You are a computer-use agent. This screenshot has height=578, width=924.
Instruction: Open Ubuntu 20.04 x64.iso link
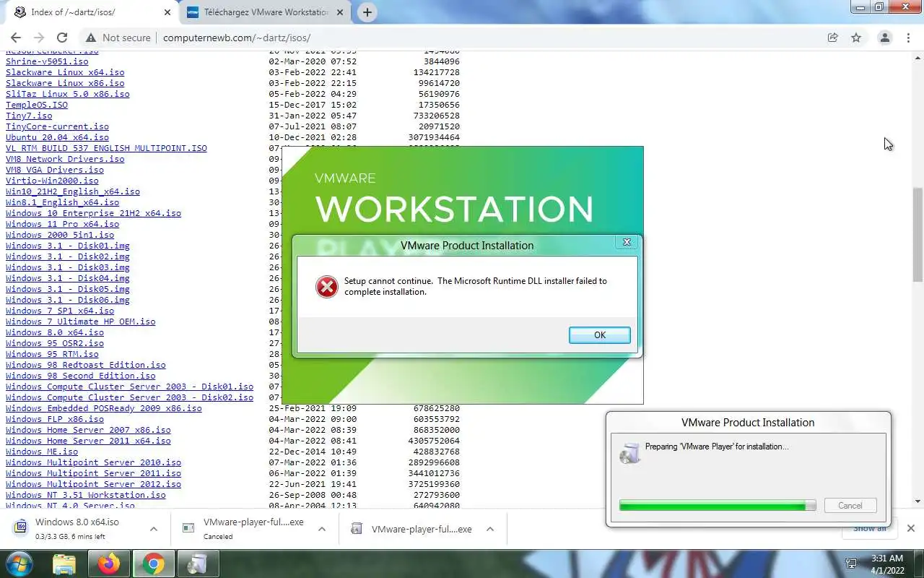pyautogui.click(x=57, y=137)
